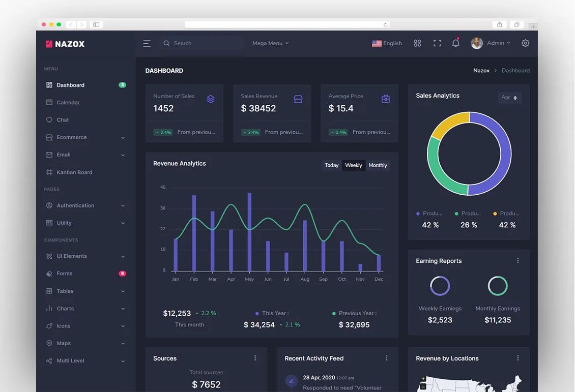
Task: Expand the Email sidebar menu
Action: point(85,155)
